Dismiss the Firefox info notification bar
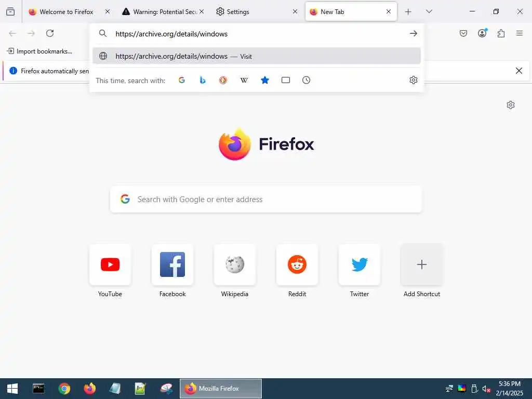Screen dimensions: 532x399 click(519, 71)
